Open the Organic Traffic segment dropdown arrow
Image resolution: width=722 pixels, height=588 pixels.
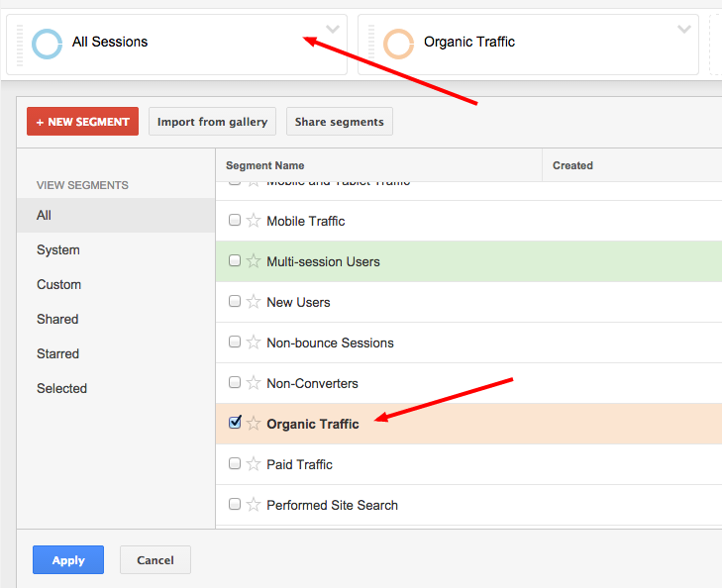[x=684, y=30]
